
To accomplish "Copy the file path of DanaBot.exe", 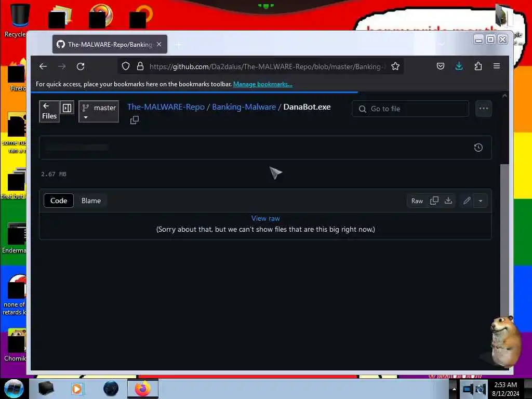I will [135, 120].
